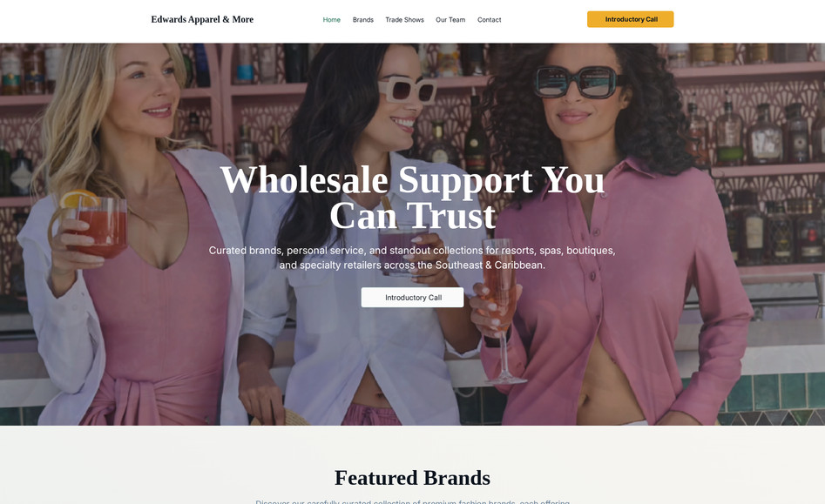This screenshot has width=825, height=504.
Task: Select Trade Shows in navigation bar
Action: 404,20
